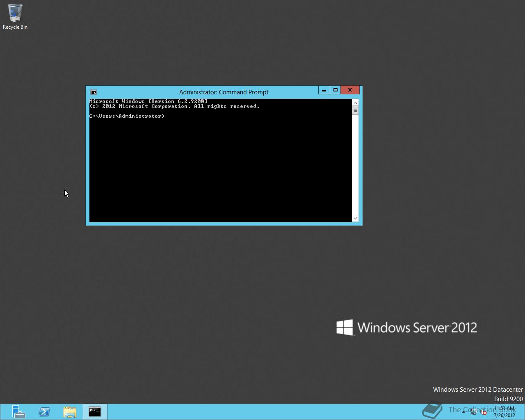Click the 2012 Microsoft Corporation copyright line

[x=174, y=106]
